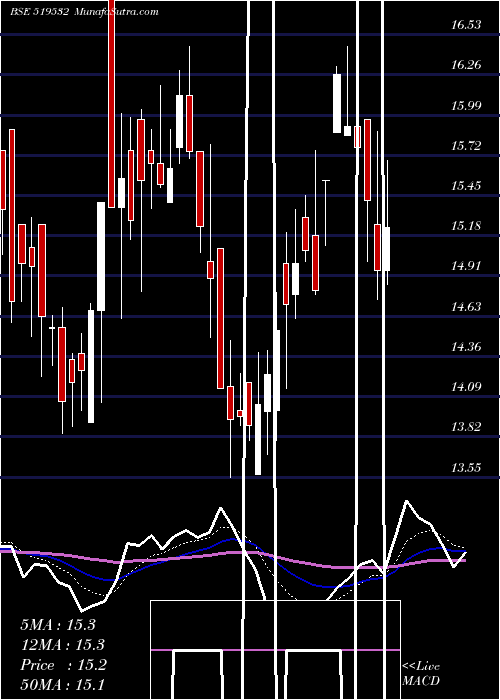The width and height of the screenshot is (500, 700).
Task: Click the 16.26 price axis label
Action: 466,65
